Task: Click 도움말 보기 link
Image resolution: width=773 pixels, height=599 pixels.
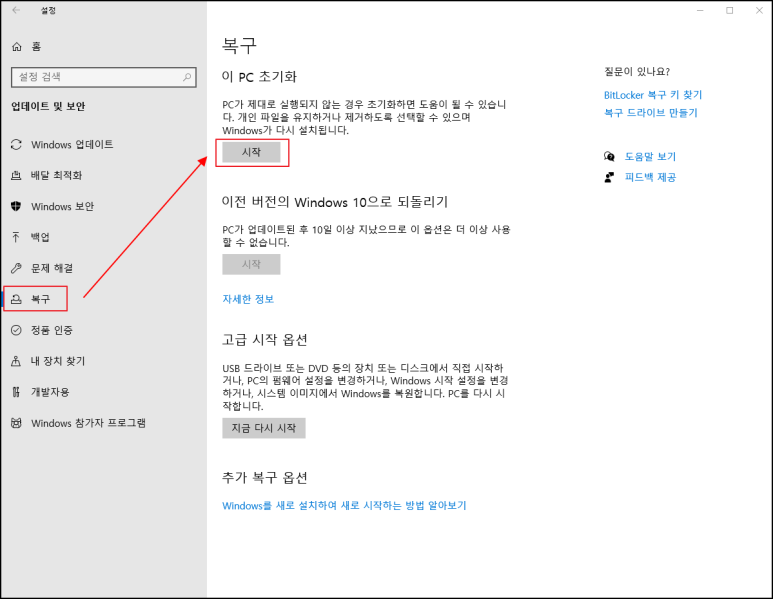Action: [650, 157]
